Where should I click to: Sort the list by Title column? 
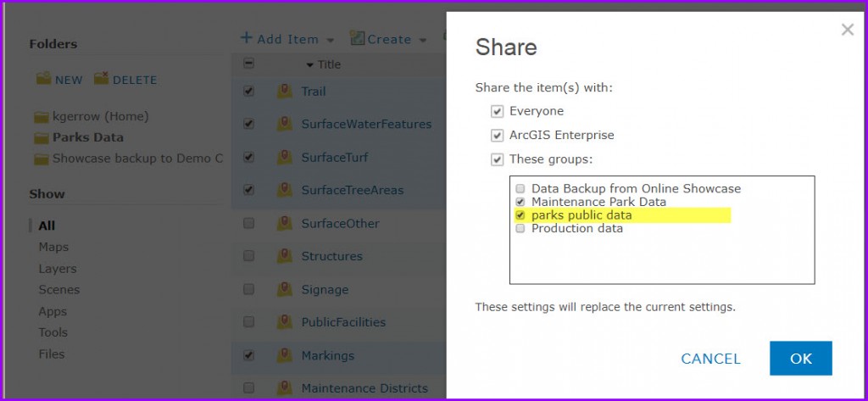point(328,64)
